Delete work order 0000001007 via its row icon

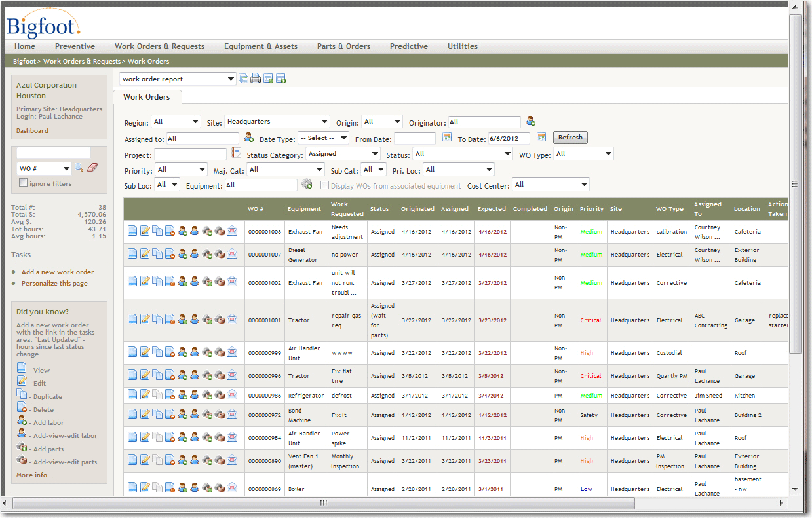click(x=170, y=255)
